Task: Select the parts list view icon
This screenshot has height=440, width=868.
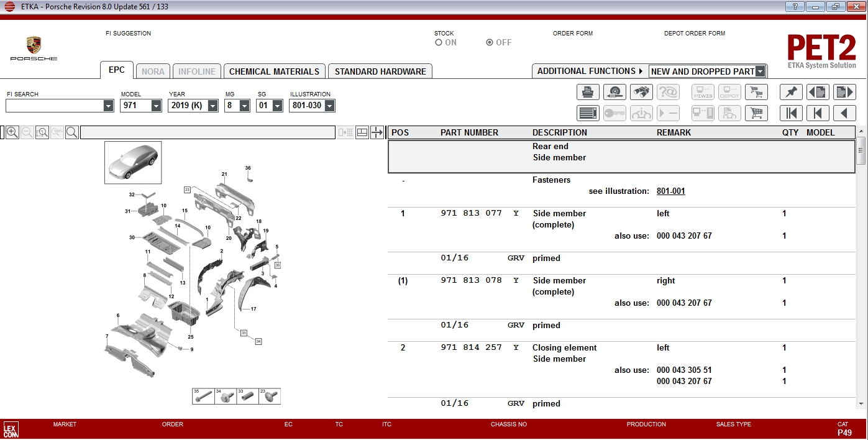Action: coord(588,113)
